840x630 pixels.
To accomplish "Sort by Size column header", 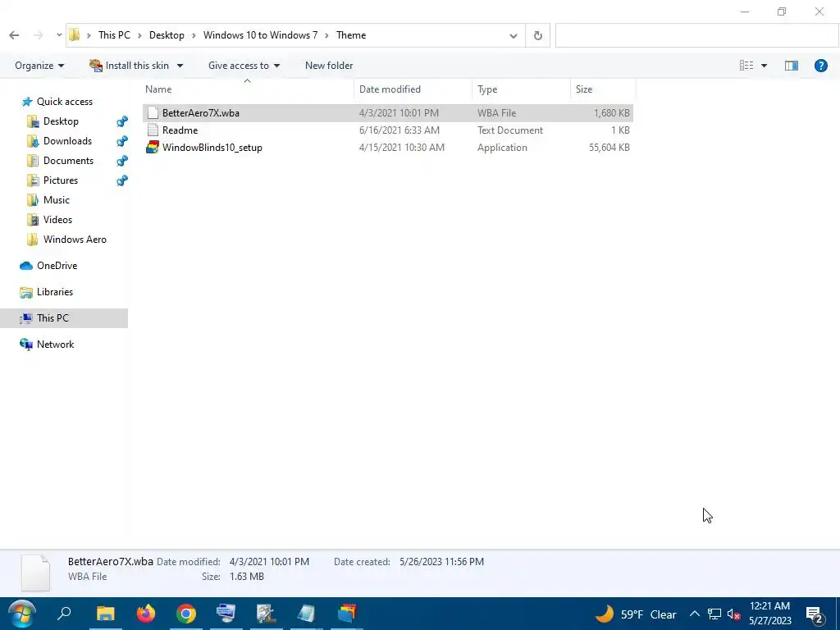I will 603,89.
